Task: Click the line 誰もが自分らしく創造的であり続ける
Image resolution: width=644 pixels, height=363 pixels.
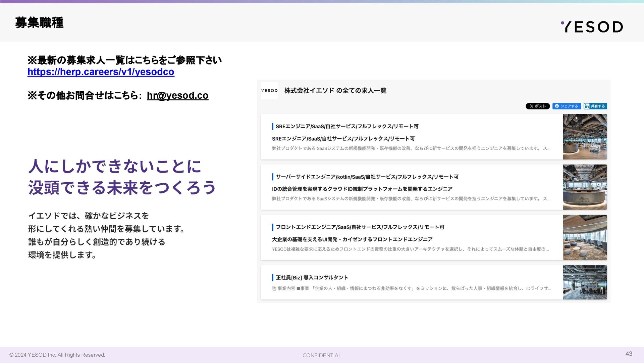Action: 97,242
